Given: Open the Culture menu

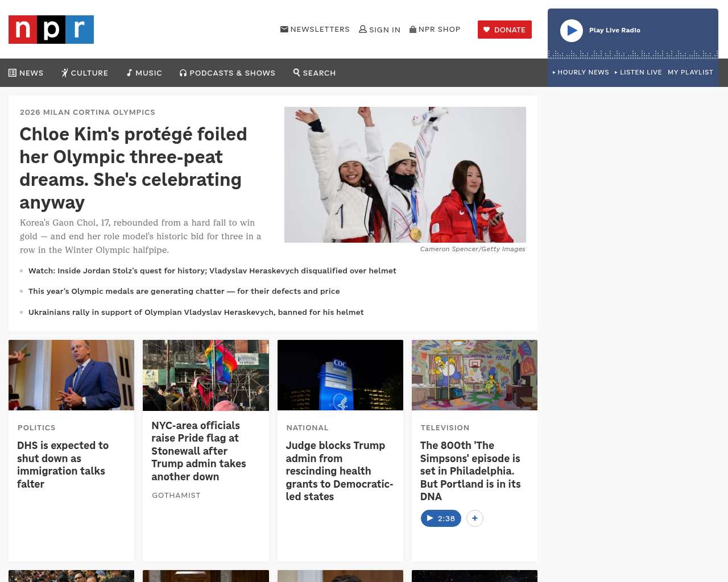Looking at the screenshot, I should click(85, 73).
